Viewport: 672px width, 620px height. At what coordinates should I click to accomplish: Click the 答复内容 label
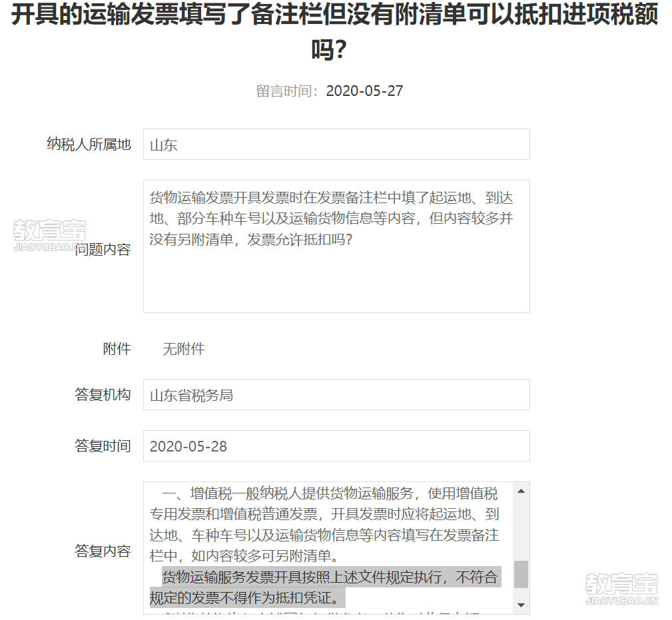[103, 551]
